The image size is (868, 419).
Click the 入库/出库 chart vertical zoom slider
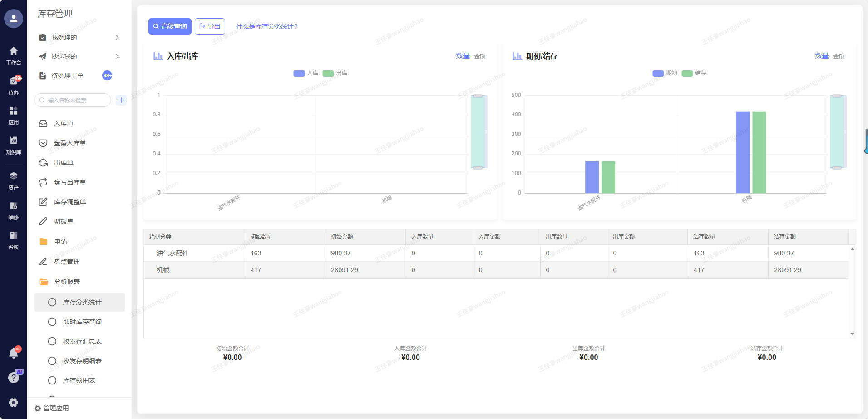pos(478,132)
